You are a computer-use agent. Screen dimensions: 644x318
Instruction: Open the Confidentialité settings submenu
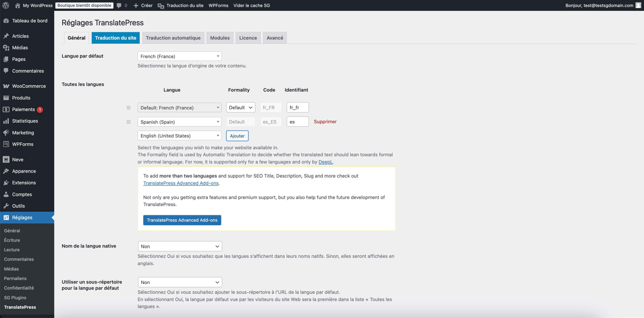coord(19,288)
